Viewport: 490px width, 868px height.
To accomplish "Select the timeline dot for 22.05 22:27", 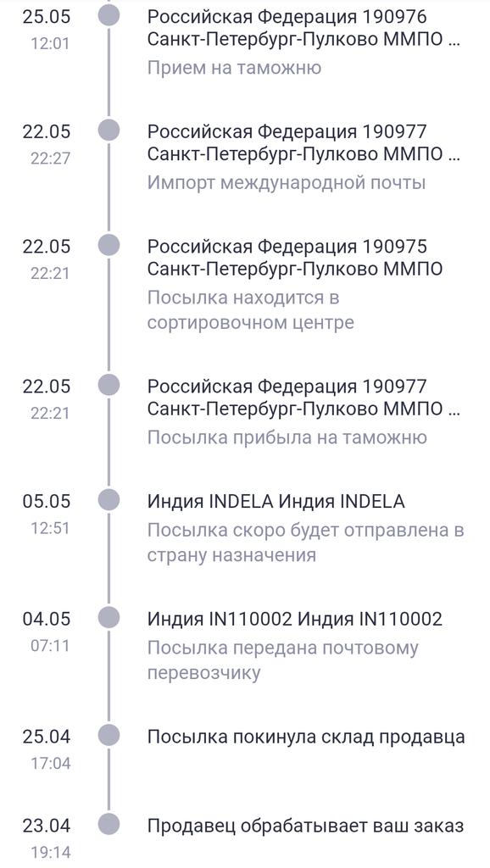I will coord(109,131).
